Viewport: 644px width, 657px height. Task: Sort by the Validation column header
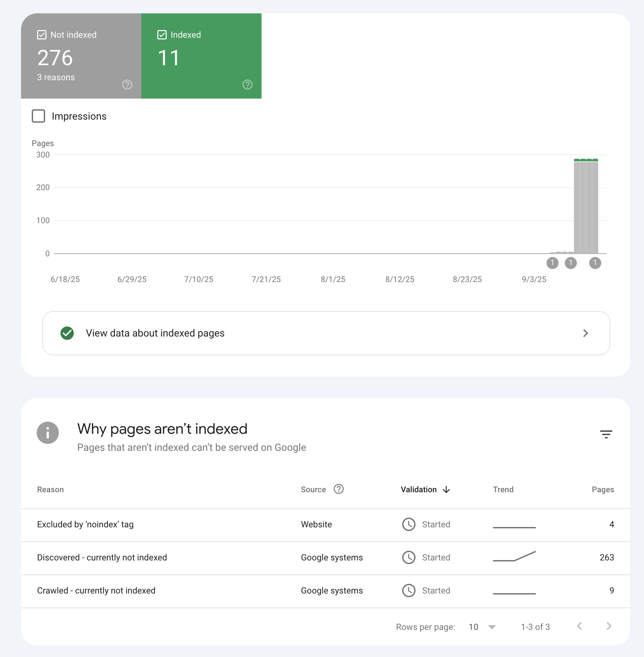click(x=419, y=490)
